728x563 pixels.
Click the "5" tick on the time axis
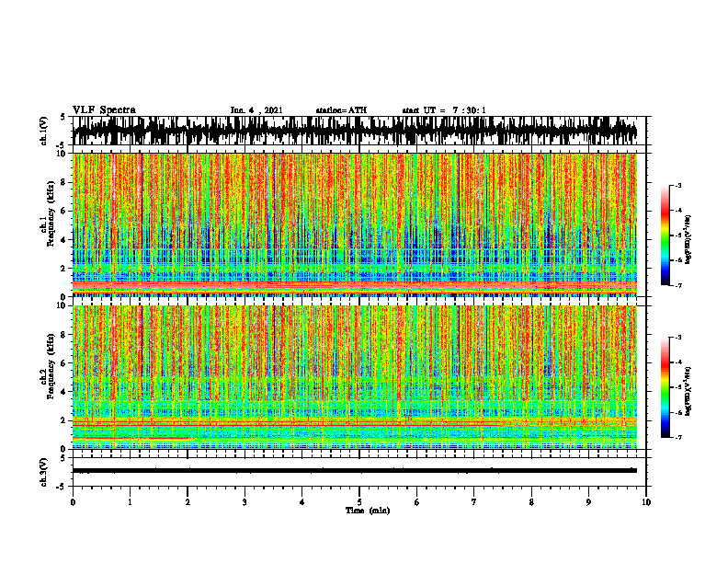pos(359,502)
